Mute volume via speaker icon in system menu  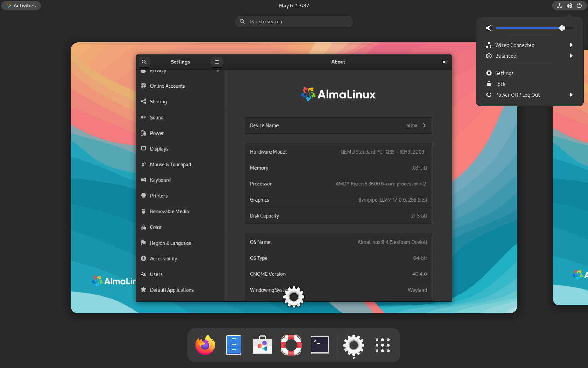click(x=489, y=28)
